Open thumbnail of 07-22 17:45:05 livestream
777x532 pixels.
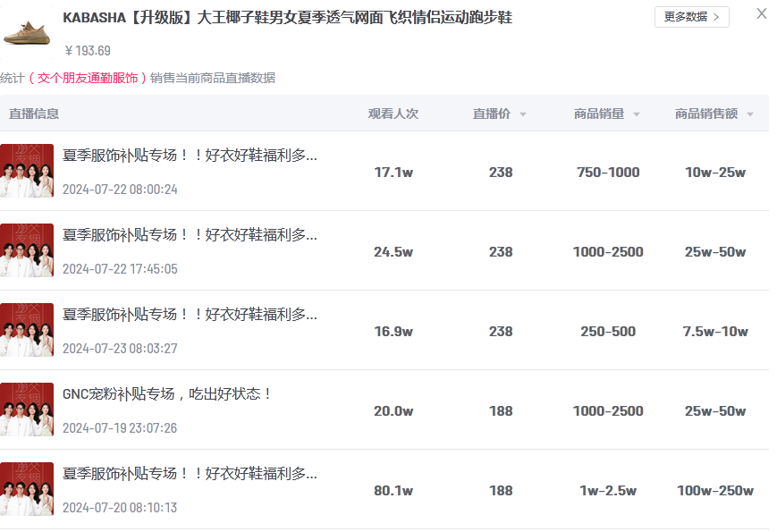[27, 250]
